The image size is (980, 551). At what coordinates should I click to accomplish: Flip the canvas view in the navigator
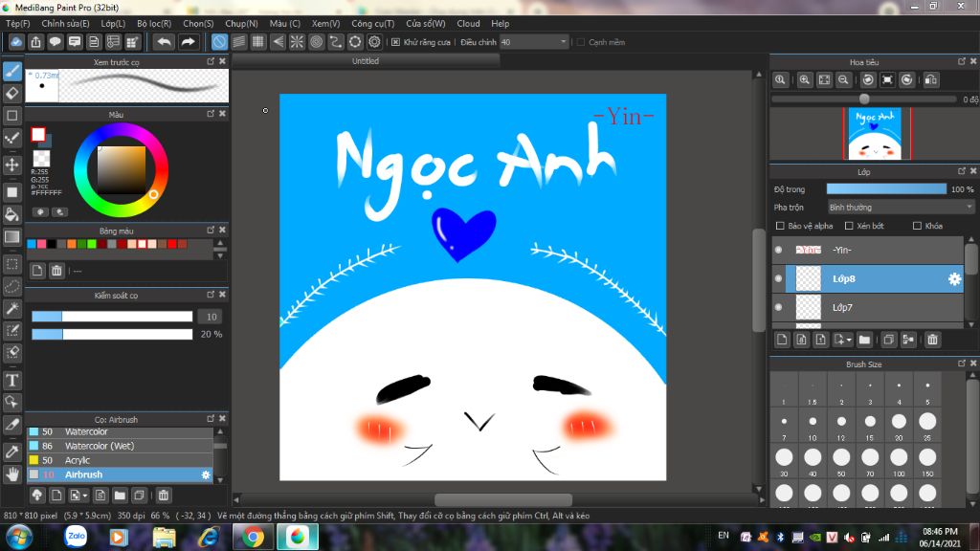(x=930, y=80)
